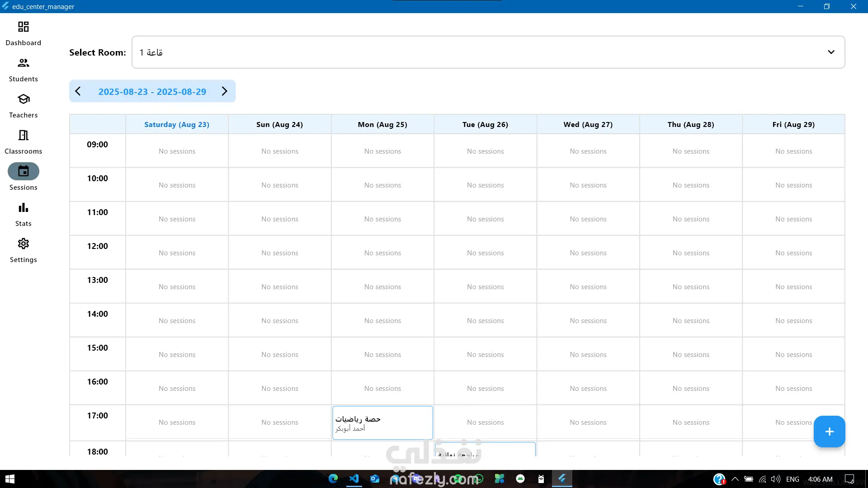This screenshot has height=488, width=868.
Task: Click the 14:00 time label
Action: pyautogui.click(x=97, y=314)
